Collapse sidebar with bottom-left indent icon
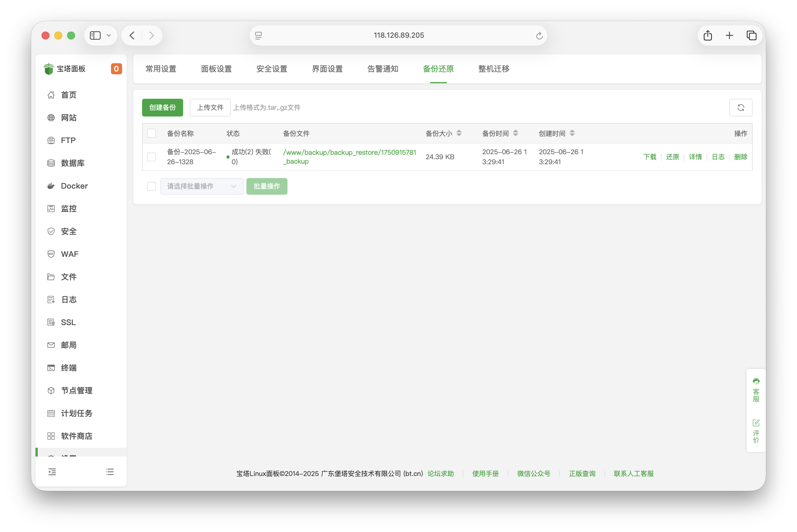 coord(52,472)
